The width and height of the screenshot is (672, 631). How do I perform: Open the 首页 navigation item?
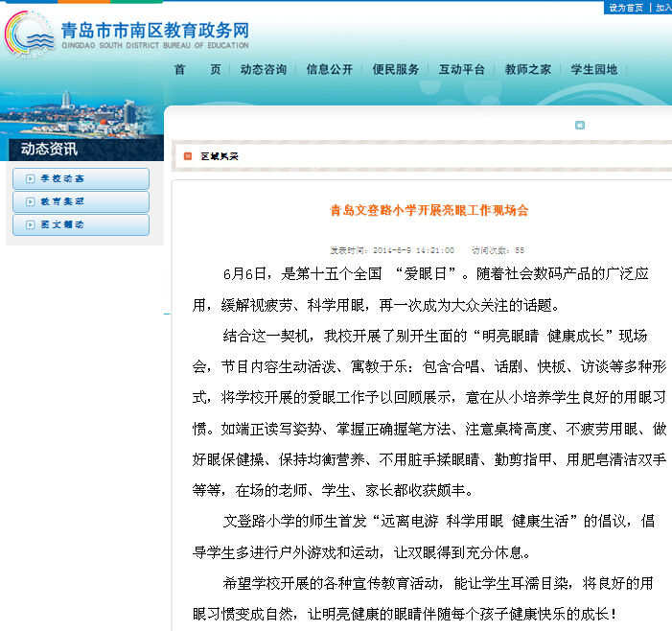click(197, 69)
